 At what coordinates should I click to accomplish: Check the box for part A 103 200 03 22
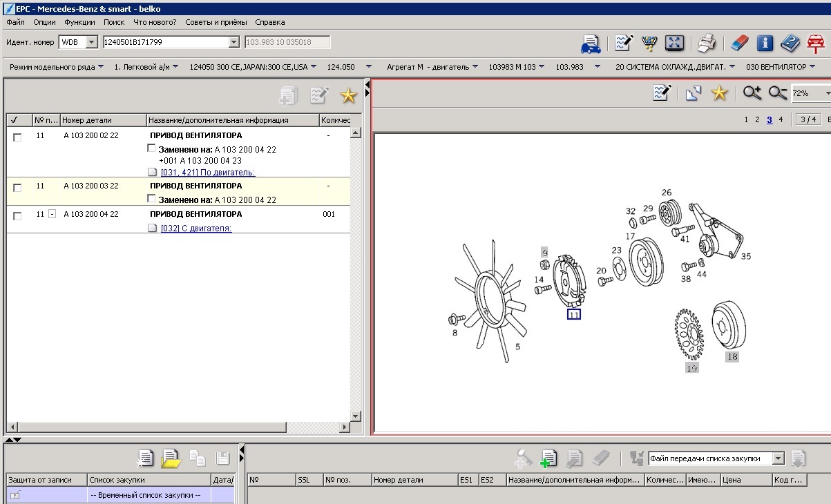pos(17,187)
